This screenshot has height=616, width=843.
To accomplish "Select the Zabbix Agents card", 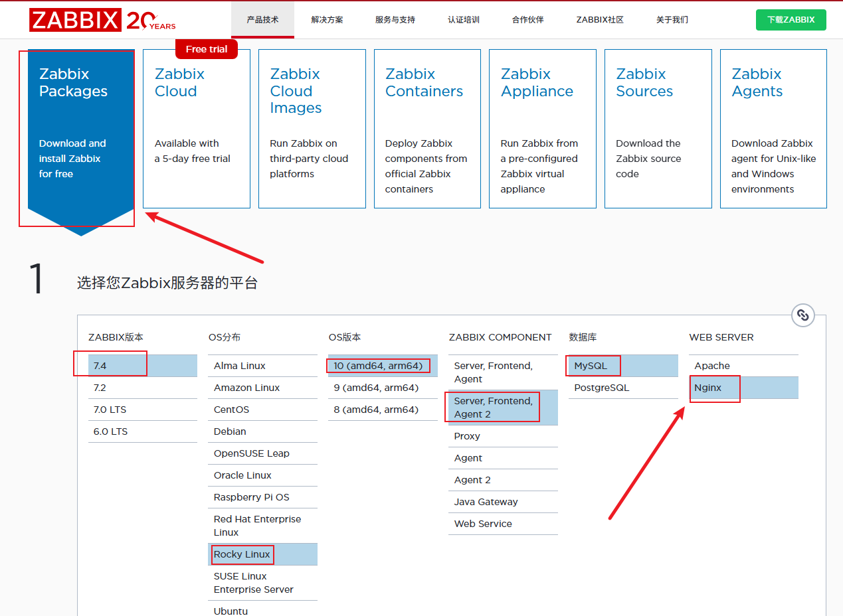I will 773,129.
